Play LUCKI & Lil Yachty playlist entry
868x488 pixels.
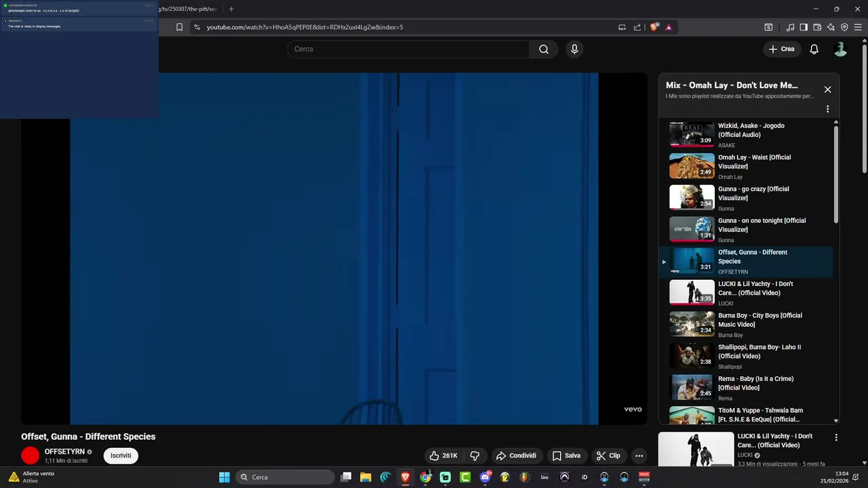[x=746, y=293]
